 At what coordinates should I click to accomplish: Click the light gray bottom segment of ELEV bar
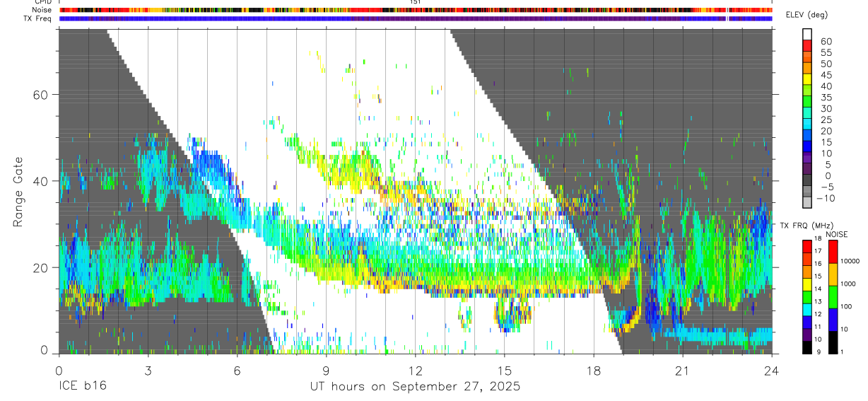(807, 204)
